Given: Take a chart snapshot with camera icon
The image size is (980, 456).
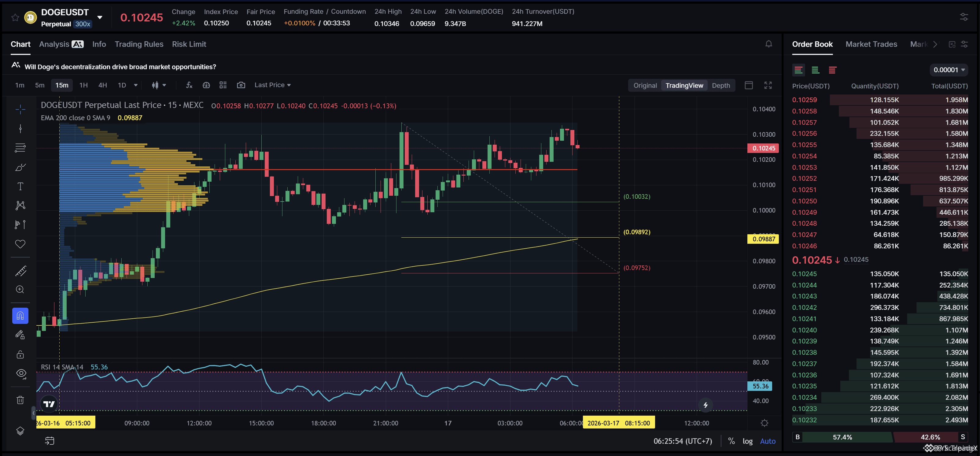Looking at the screenshot, I should (241, 85).
